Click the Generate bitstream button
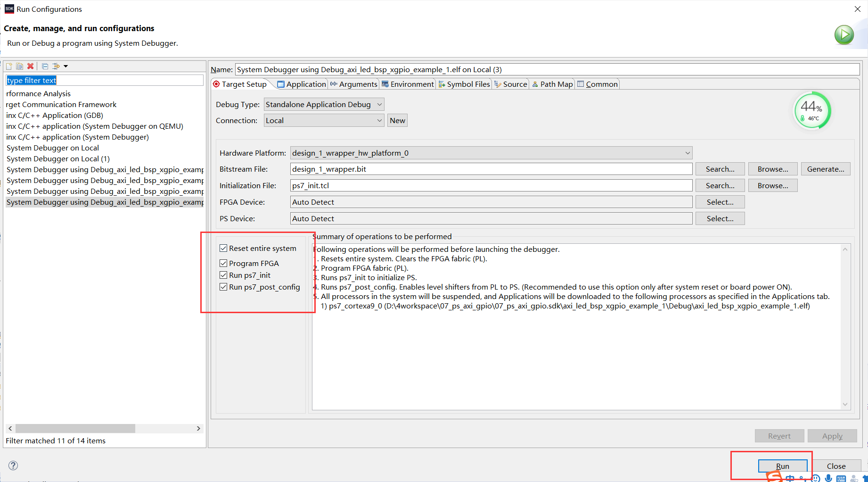Image resolution: width=868 pixels, height=482 pixels. click(x=826, y=169)
